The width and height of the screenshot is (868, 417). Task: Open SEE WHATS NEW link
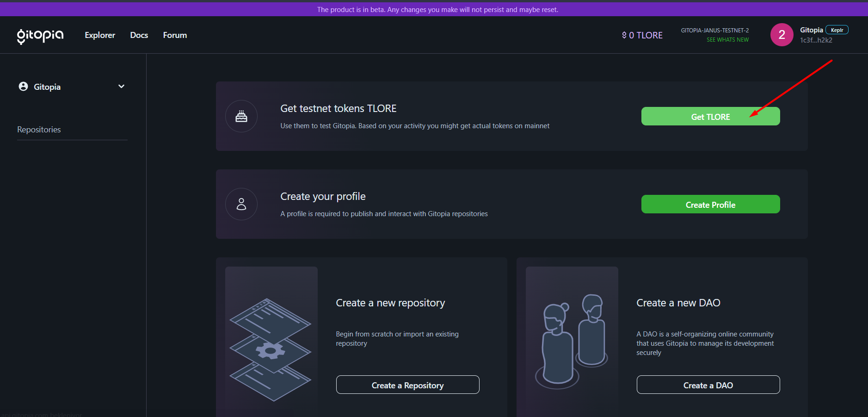[727, 40]
